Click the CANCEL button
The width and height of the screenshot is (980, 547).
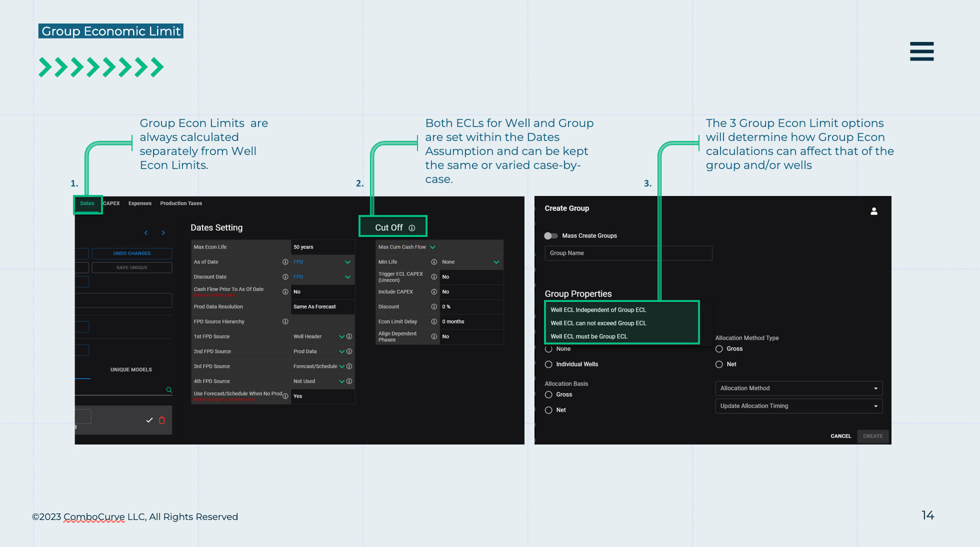coord(840,436)
